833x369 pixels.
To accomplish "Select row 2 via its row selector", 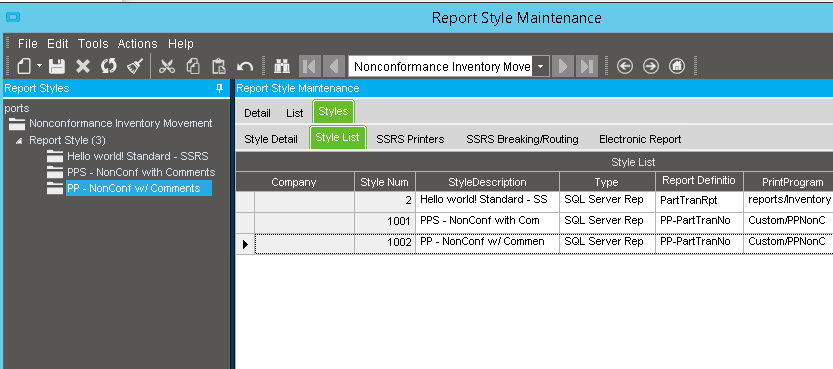I will [x=245, y=201].
